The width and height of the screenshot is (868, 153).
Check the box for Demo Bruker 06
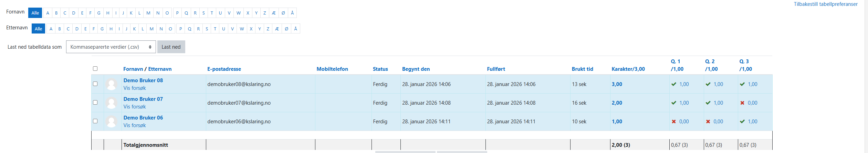coord(95,121)
